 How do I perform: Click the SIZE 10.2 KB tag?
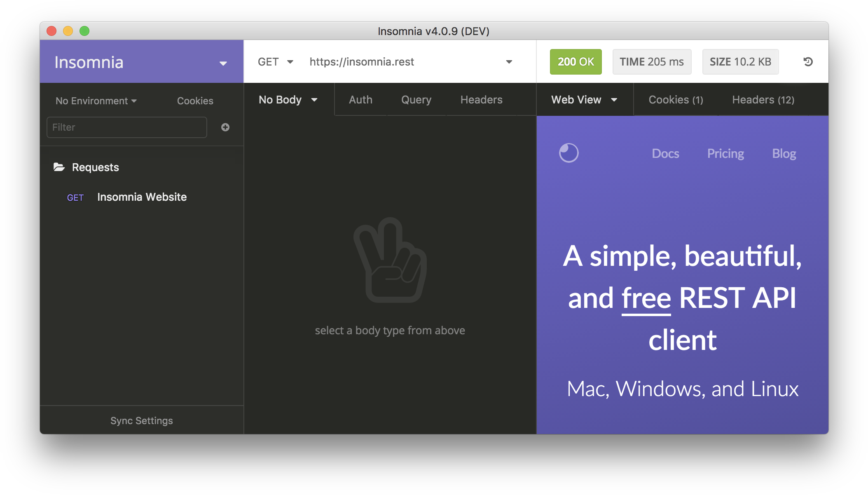click(740, 62)
